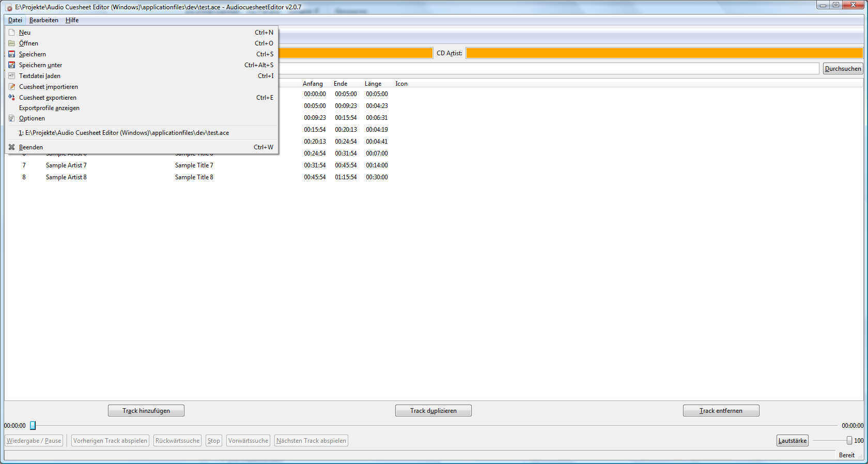This screenshot has height=464, width=868.
Task: Click the Icon column header
Action: [401, 84]
